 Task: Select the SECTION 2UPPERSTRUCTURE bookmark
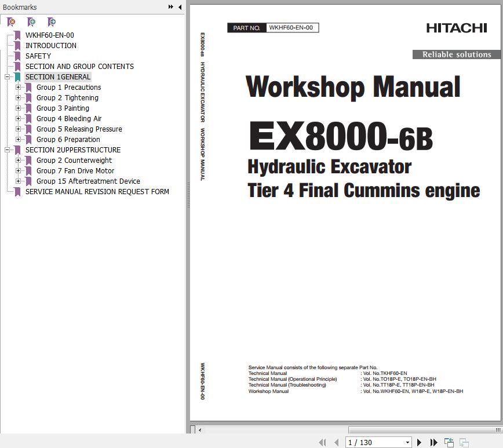[73, 150]
